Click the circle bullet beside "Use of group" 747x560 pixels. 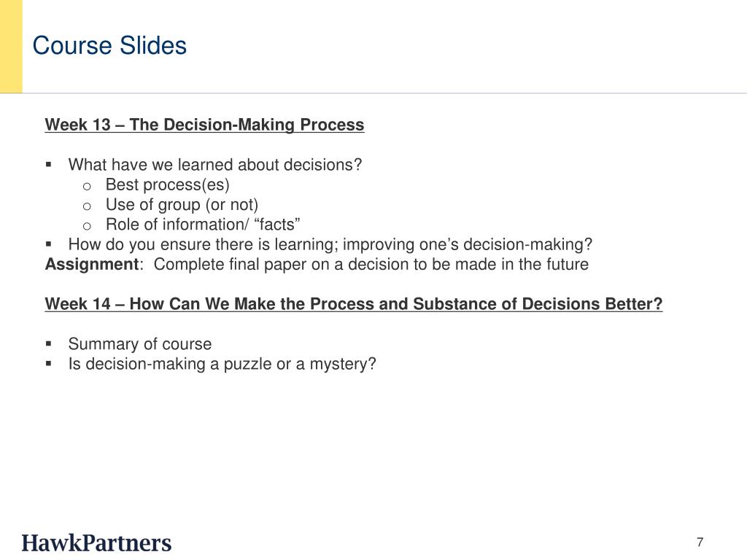[x=86, y=205]
